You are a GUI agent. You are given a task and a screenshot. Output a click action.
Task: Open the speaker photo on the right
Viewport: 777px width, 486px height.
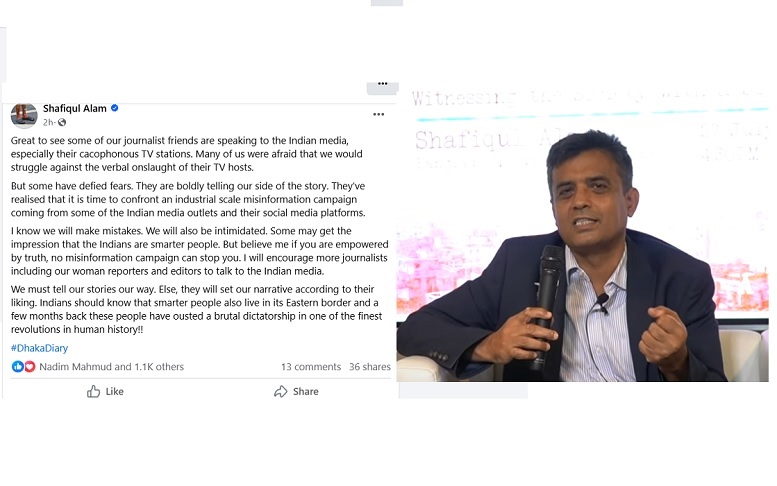pyautogui.click(x=583, y=233)
